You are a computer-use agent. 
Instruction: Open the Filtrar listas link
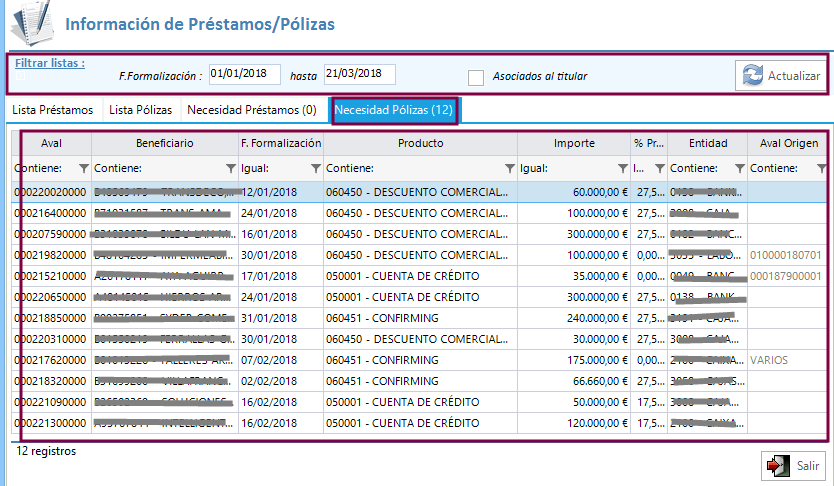49,63
